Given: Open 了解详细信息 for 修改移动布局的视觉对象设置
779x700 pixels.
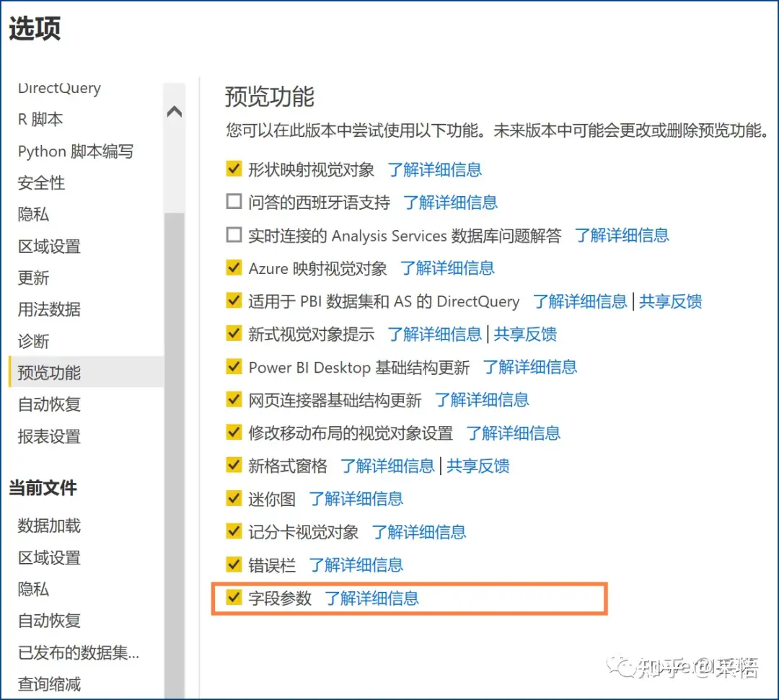Looking at the screenshot, I should point(514,433).
